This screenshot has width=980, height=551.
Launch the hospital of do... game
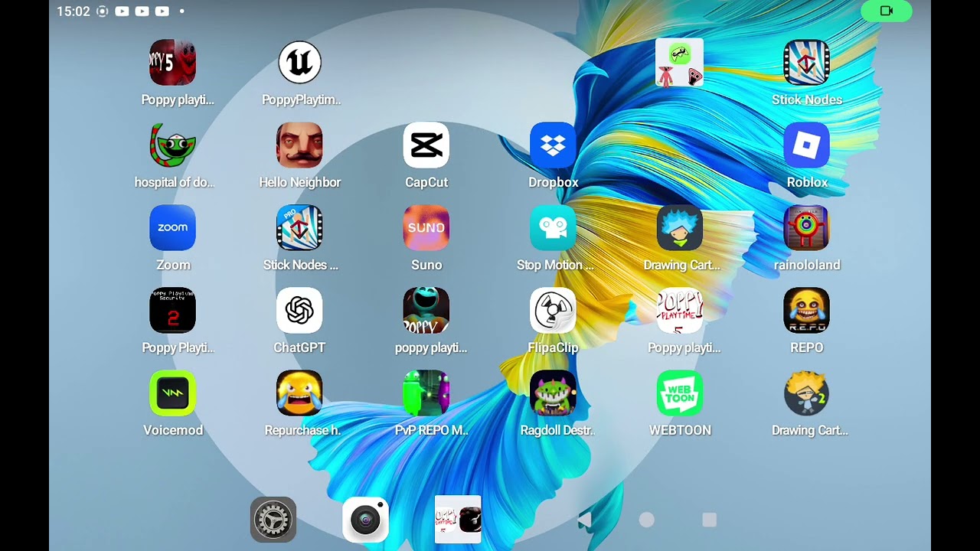[x=172, y=145]
